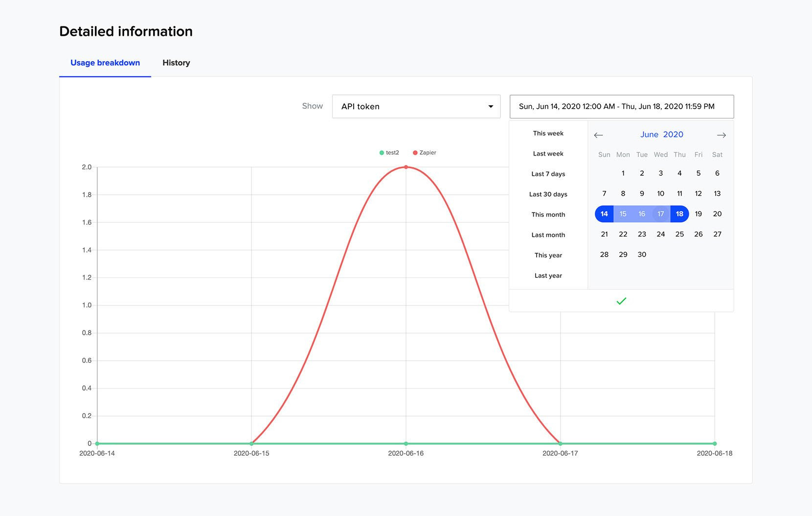
Task: Pick the This month preset
Action: (548, 214)
